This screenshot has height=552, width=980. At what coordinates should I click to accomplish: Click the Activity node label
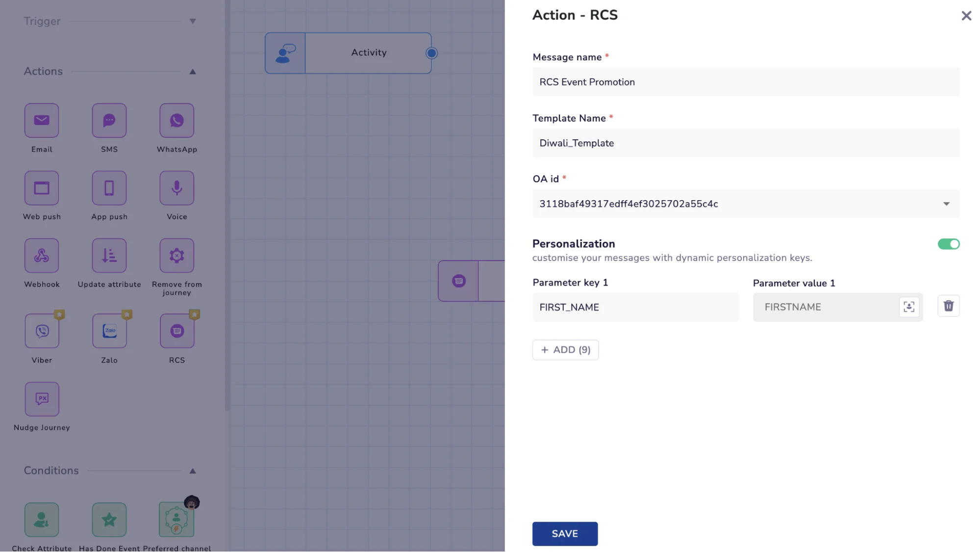tap(369, 53)
